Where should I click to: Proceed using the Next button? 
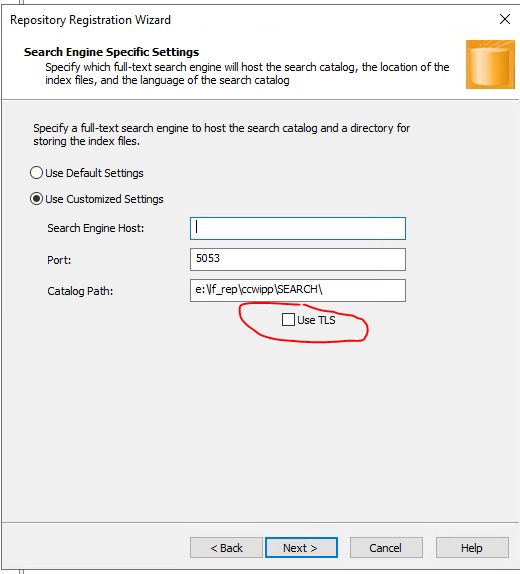pos(301,548)
